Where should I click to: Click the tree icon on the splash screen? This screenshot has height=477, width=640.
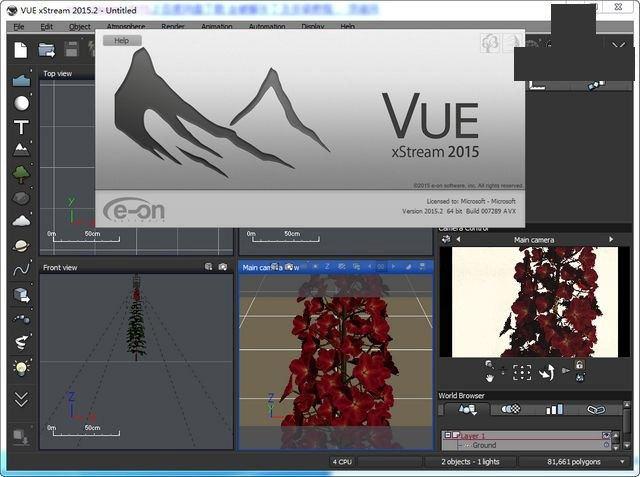pos(490,43)
